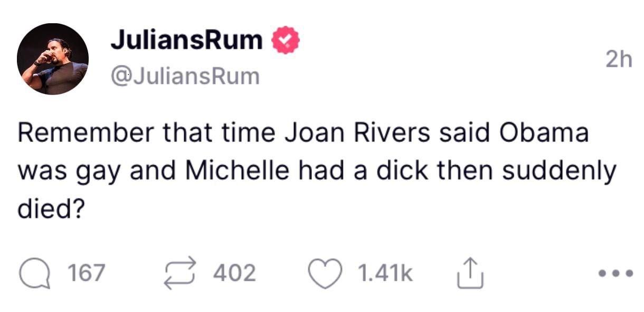Screen dimensions: 644x312
Task: Open the @JuliansRum handle link
Action: [x=185, y=77]
